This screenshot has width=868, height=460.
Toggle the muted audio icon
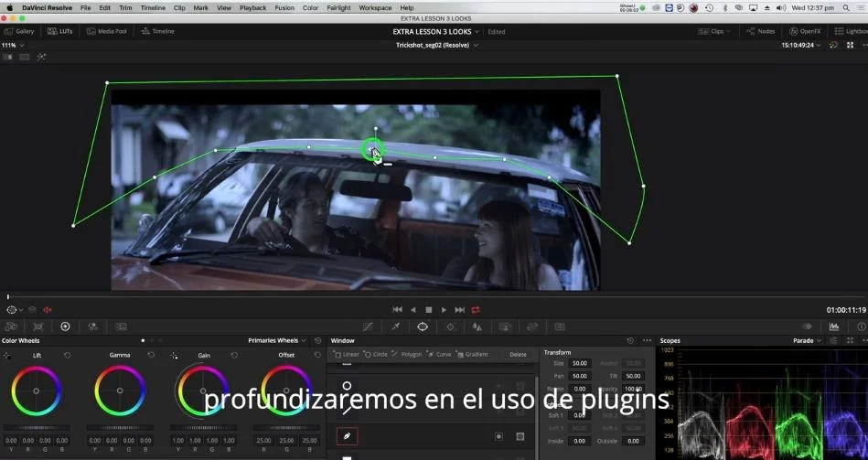47,310
